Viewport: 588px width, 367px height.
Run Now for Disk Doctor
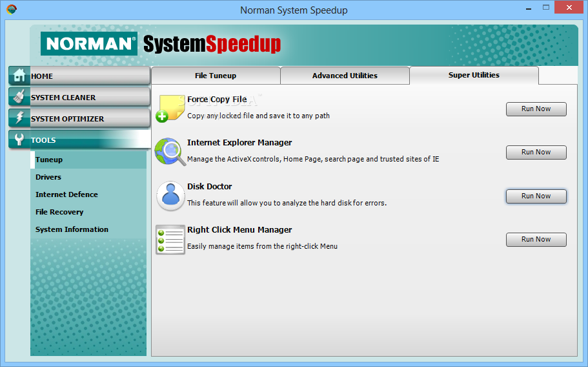tap(536, 196)
